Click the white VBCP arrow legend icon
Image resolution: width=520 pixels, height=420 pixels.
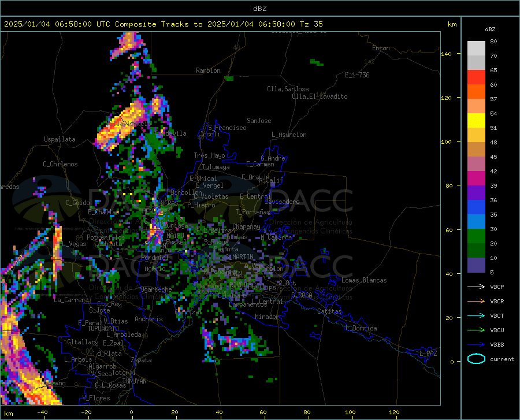[476, 287]
